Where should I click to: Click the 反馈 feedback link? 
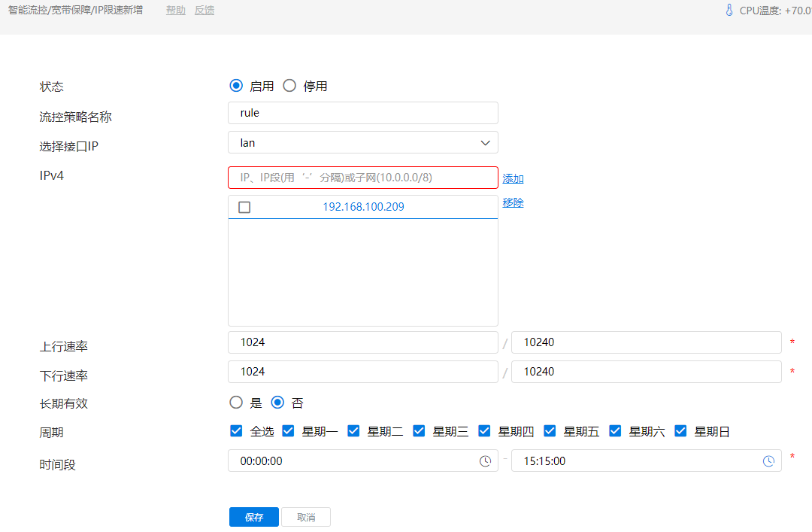click(x=205, y=11)
